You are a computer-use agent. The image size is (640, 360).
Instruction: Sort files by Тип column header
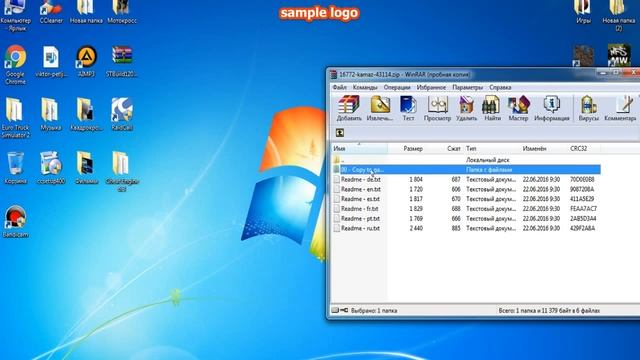[x=492, y=149]
